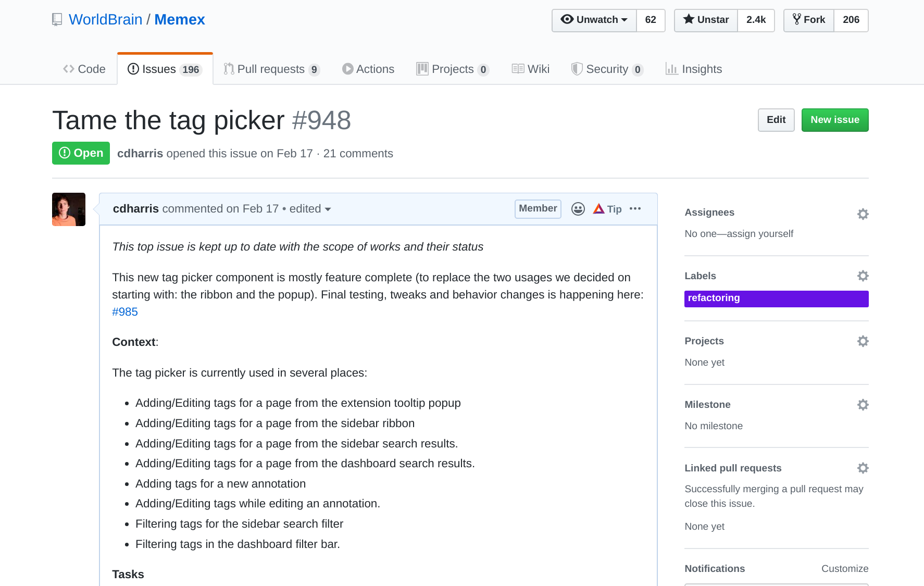Open the Linked pull requests gear settings
The width and height of the screenshot is (924, 586).
863,468
